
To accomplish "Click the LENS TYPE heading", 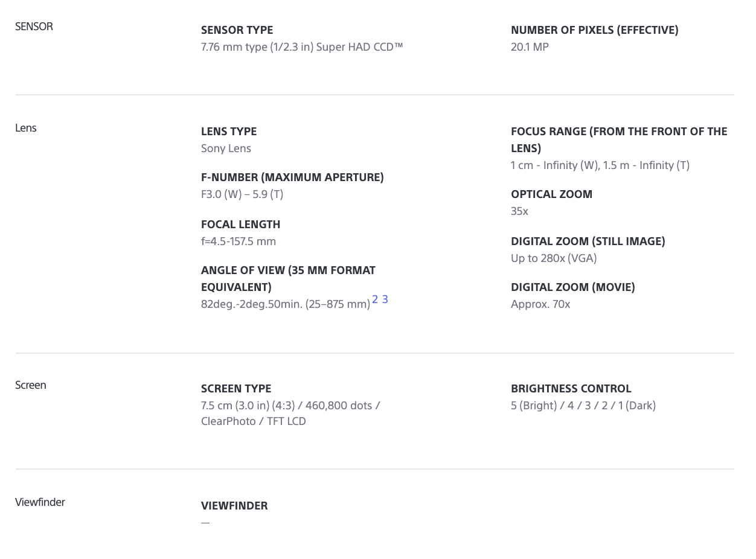I will [229, 132].
